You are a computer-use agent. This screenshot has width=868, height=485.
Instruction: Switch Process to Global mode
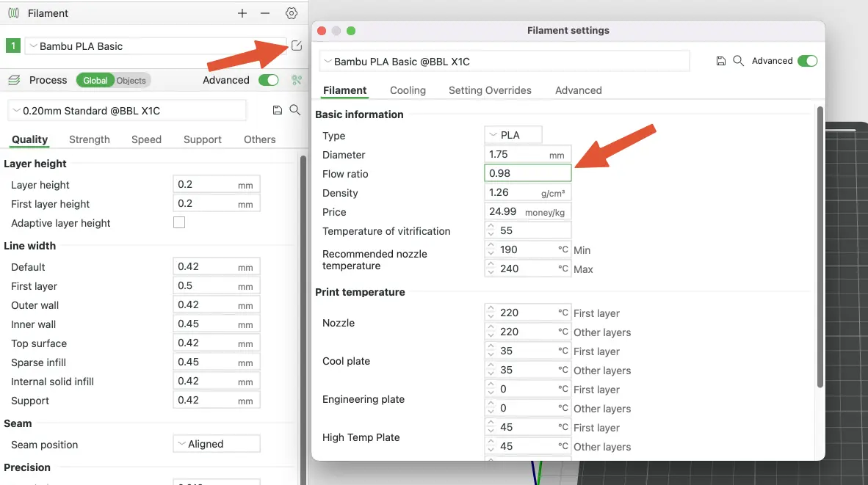(x=95, y=80)
